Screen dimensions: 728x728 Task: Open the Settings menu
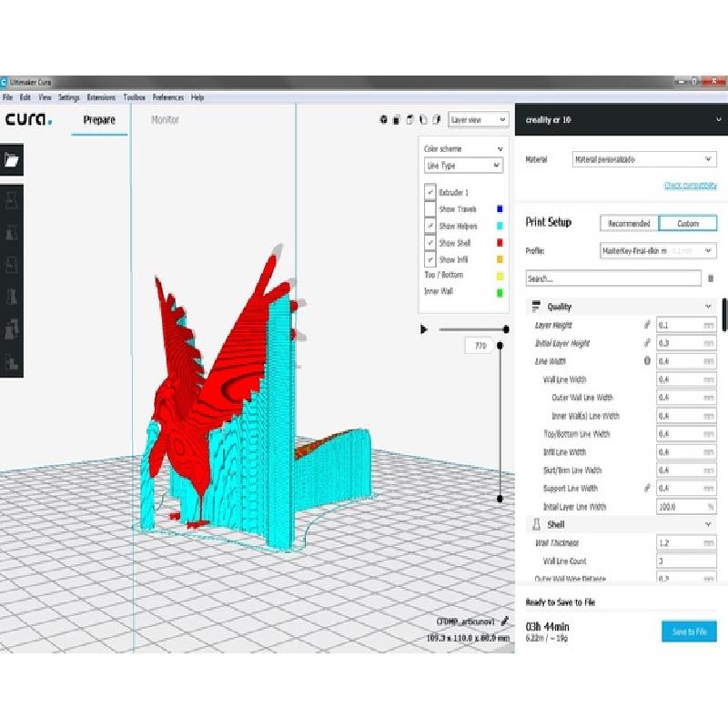[x=69, y=97]
